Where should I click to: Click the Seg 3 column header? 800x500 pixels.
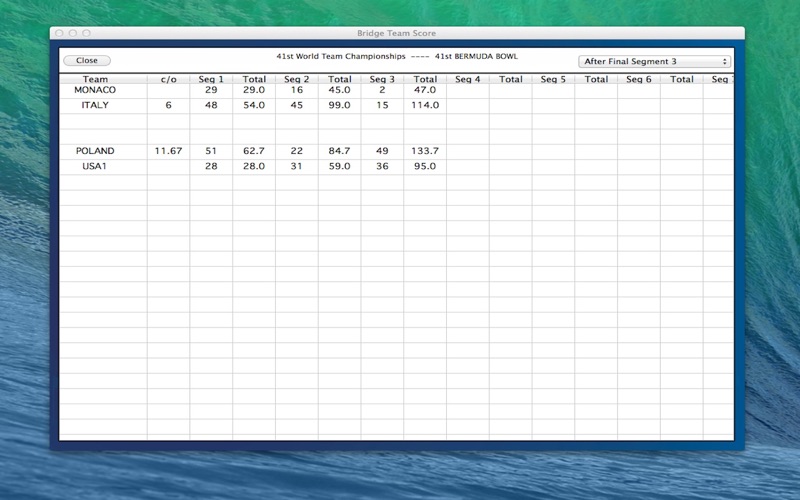pos(382,79)
